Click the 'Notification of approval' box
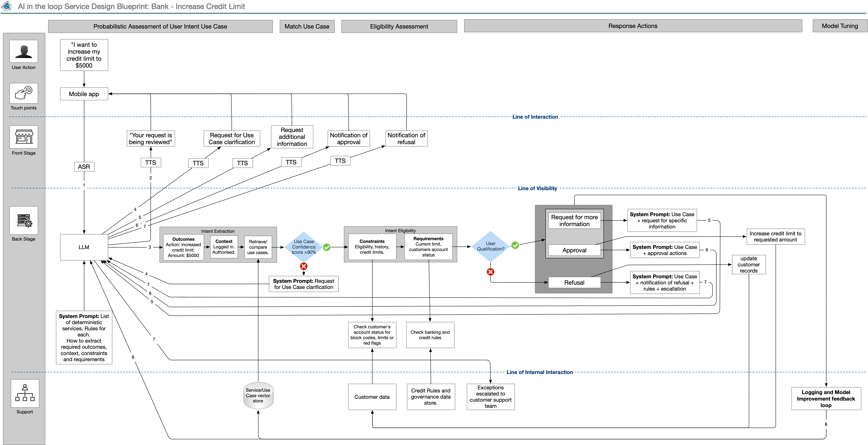 tap(349, 138)
